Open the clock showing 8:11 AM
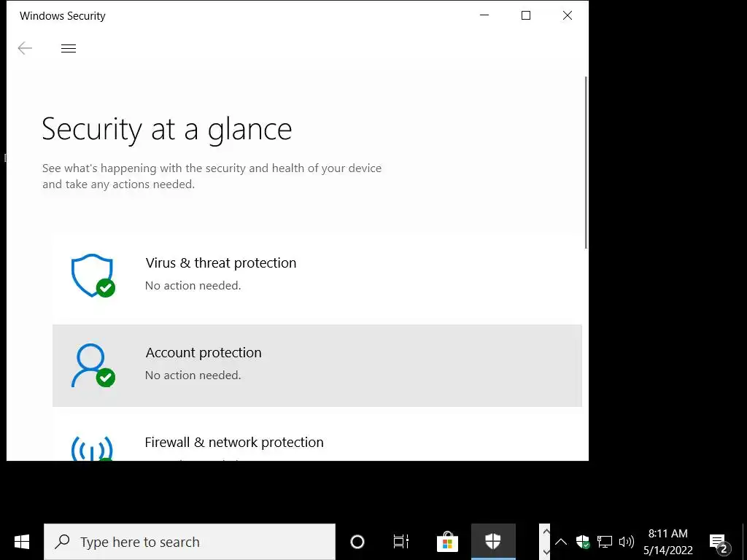 click(668, 542)
